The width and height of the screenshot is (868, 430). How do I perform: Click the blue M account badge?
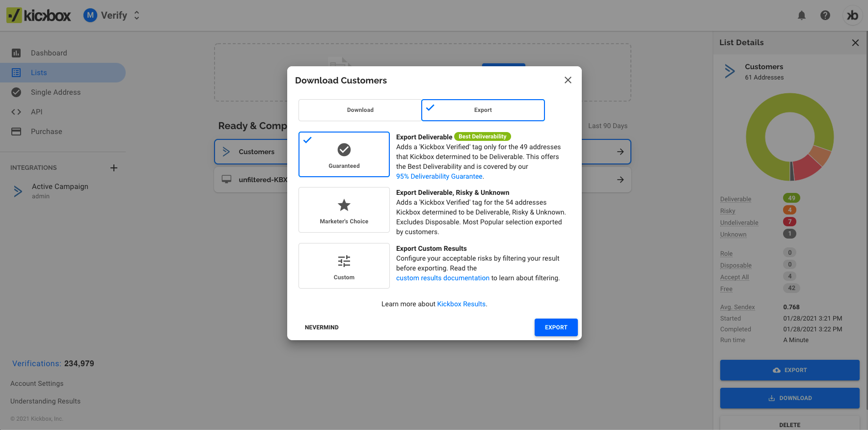coord(90,15)
